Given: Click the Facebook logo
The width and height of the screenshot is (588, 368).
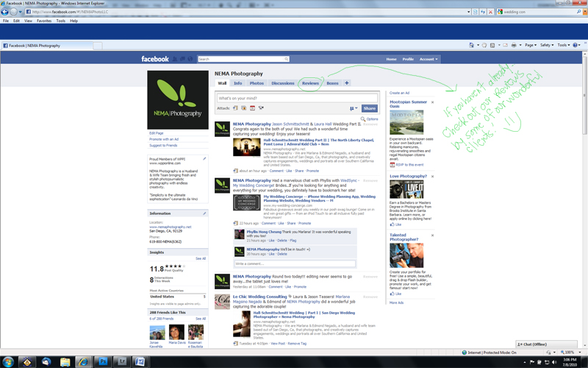Looking at the screenshot, I should (x=155, y=59).
